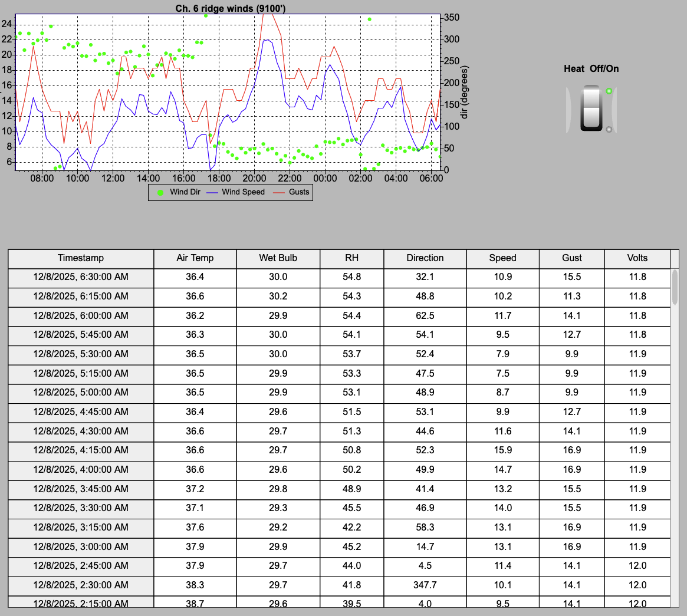Click the green Wind Dir legend dot
687x616 pixels.
160,192
